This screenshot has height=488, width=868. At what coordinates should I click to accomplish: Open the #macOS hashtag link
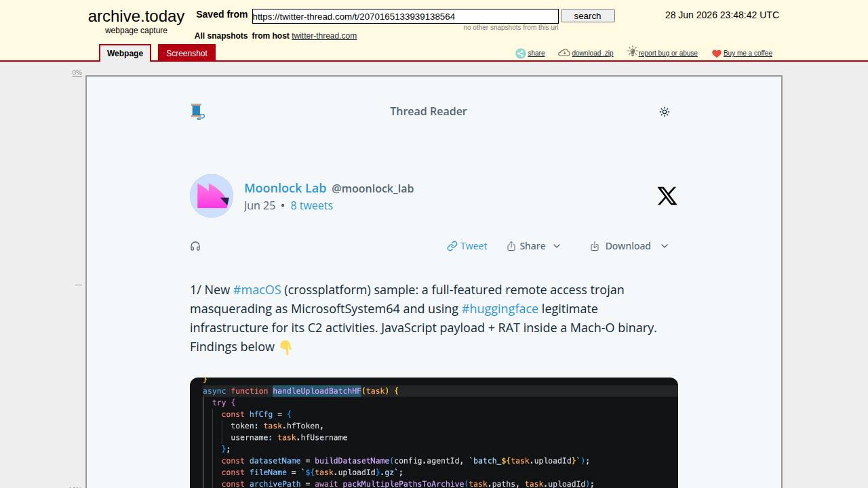pos(257,289)
